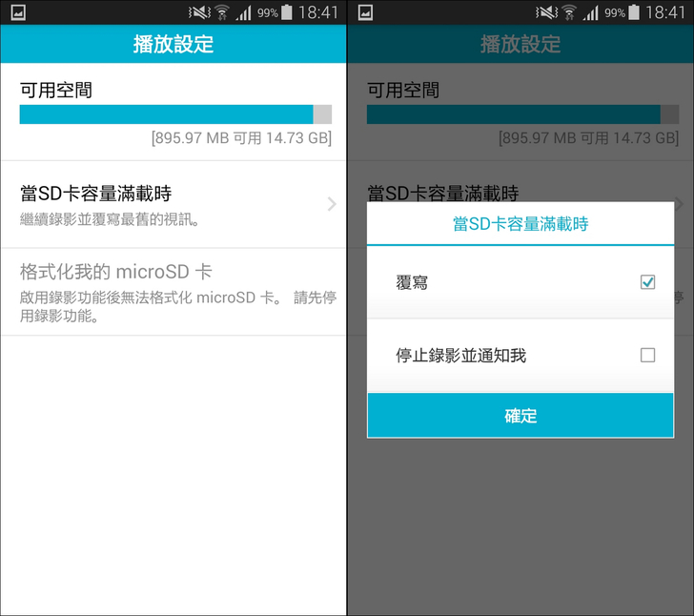Image resolution: width=694 pixels, height=616 pixels.
Task: Tap the 18:41 clock in left status bar
Action: pos(317,12)
